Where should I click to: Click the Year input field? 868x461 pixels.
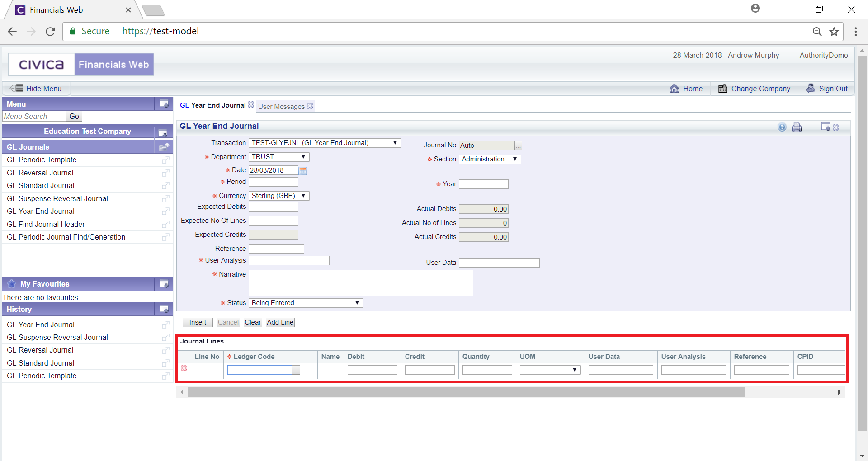pos(483,184)
